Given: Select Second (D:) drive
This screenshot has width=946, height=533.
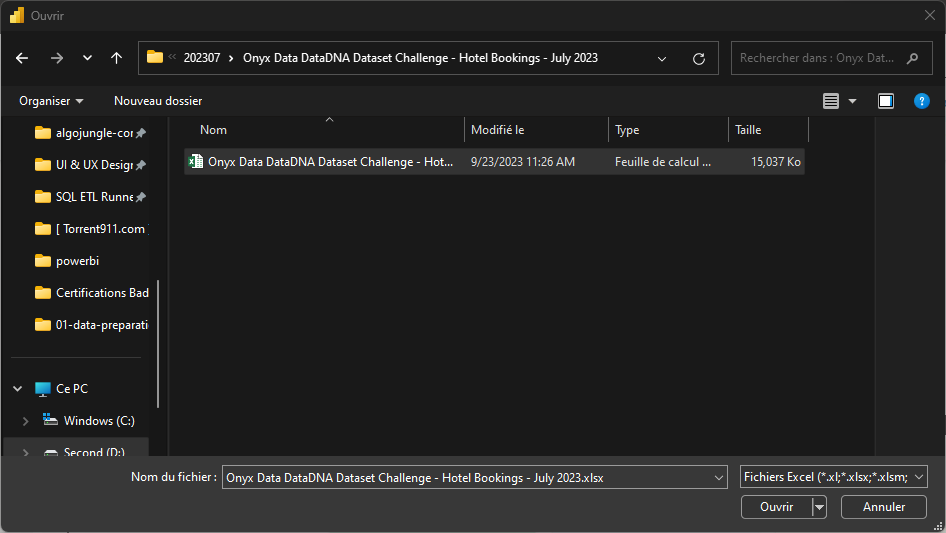Looking at the screenshot, I should 94,452.
